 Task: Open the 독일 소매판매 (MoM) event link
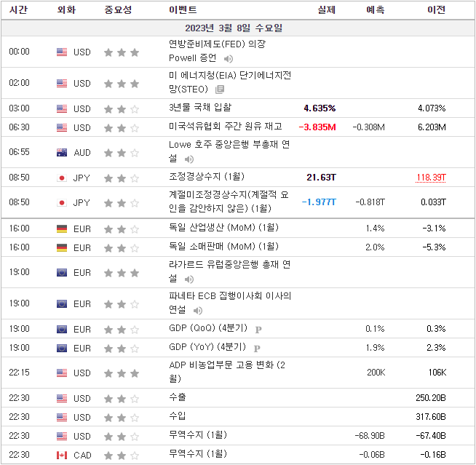(223, 247)
